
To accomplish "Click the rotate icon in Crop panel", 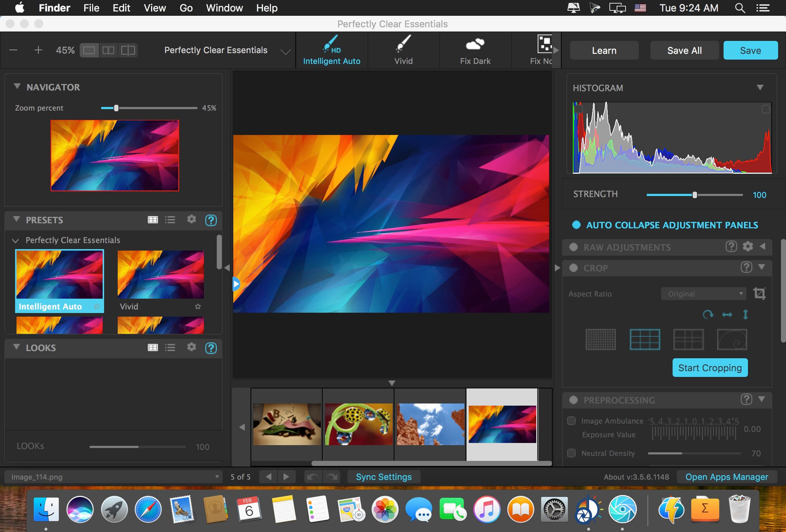I will 708,315.
